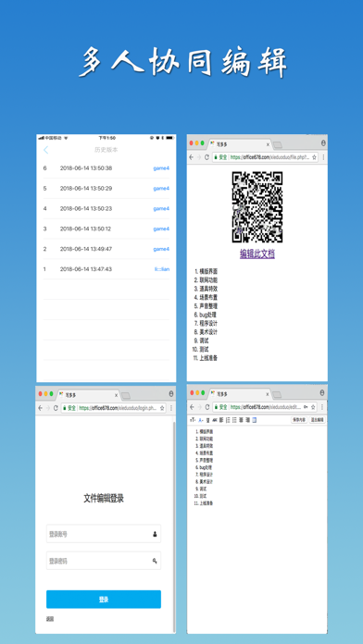
Task: Click list item 上线准备 on QR page
Action: [208, 358]
